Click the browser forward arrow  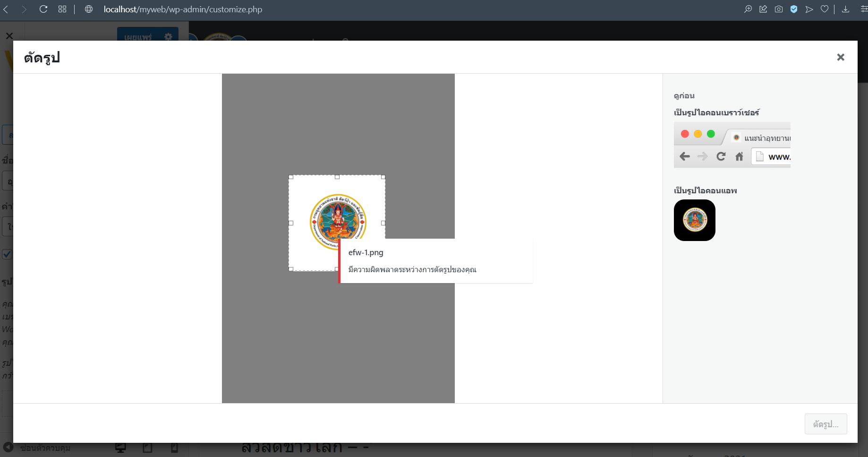tap(24, 9)
